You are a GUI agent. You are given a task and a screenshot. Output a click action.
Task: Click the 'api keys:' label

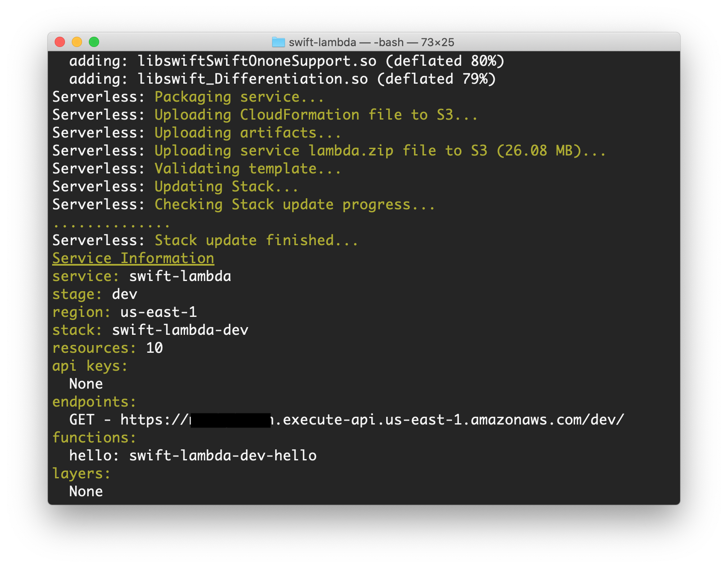click(x=90, y=366)
